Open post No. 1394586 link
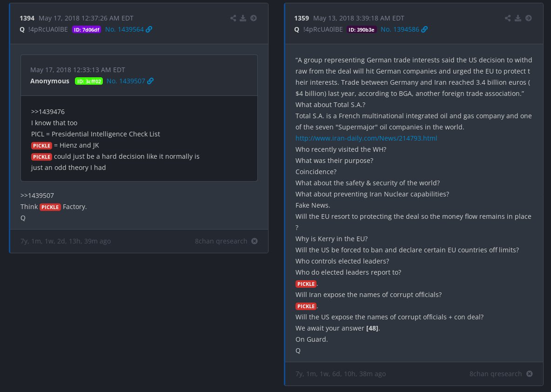This screenshot has height=392, width=551. point(400,29)
